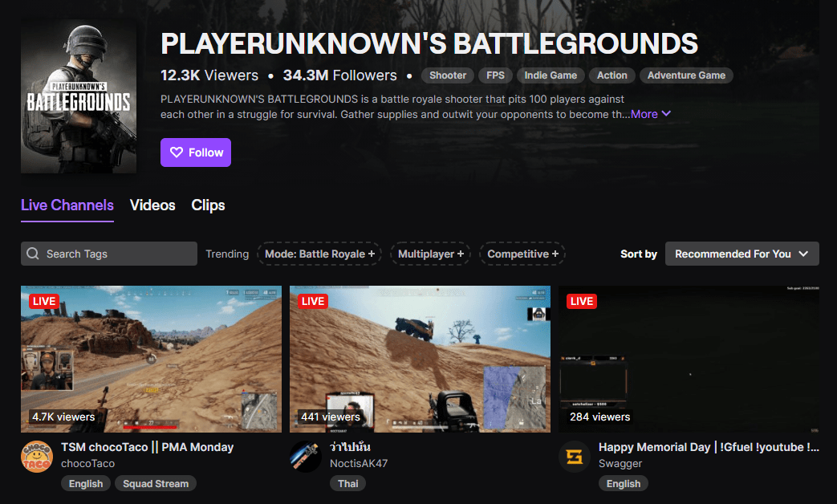Add the Multiplayer trending tag filter
This screenshot has width=837, height=504.
pyautogui.click(x=431, y=254)
